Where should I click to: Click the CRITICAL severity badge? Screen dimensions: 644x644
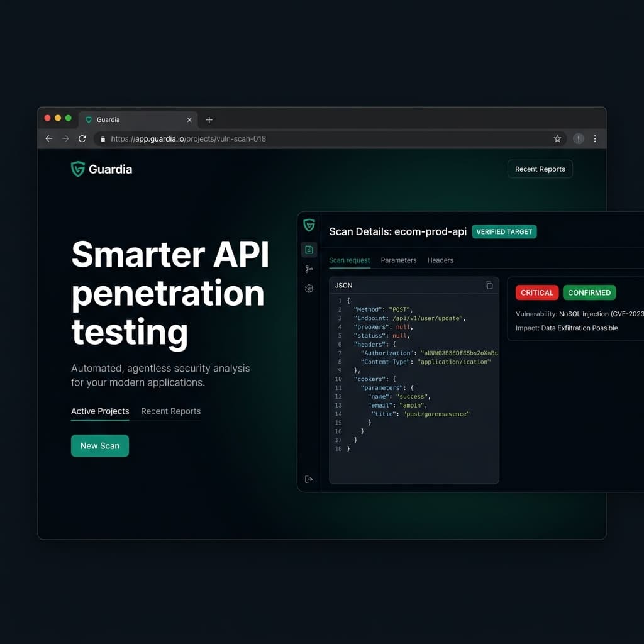tap(537, 292)
